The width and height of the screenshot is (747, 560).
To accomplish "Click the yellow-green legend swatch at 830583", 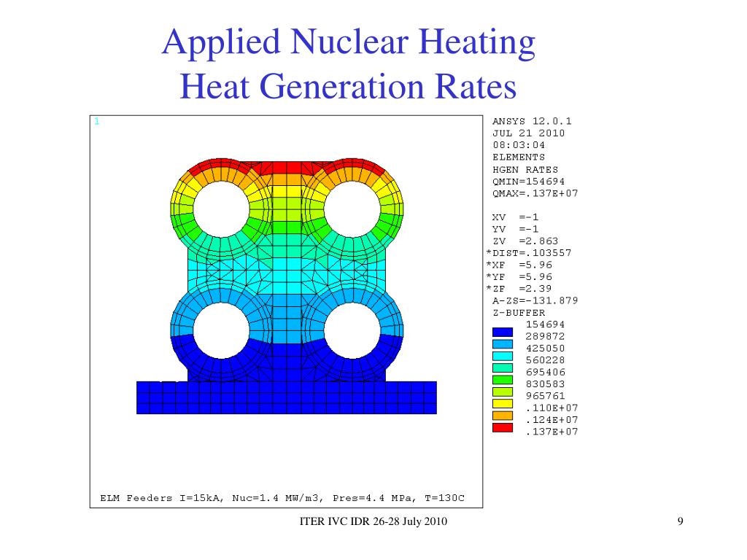I will coord(503,392).
